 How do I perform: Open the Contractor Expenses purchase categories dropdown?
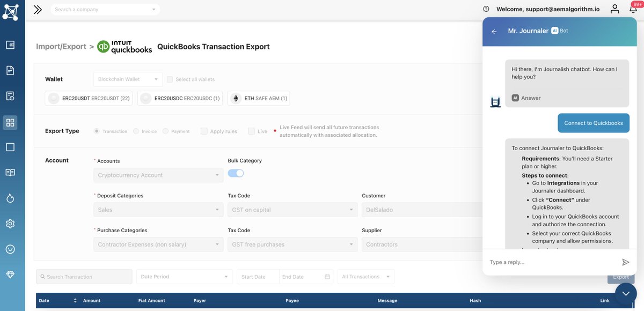(x=158, y=245)
